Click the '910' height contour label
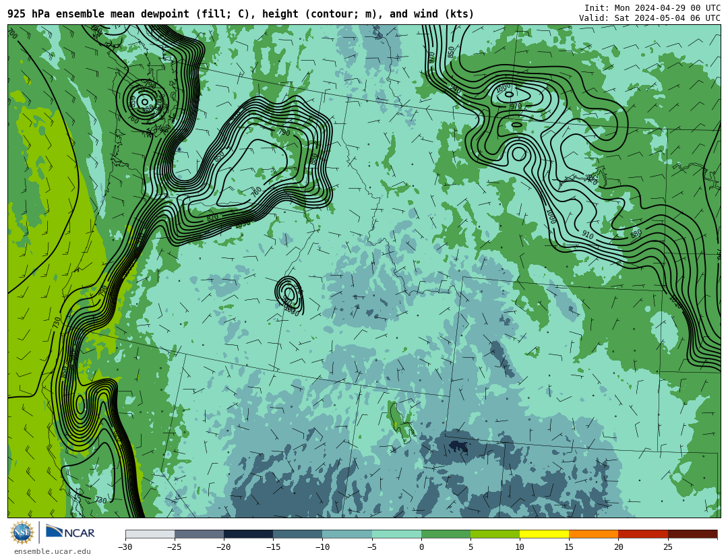 click(587, 235)
